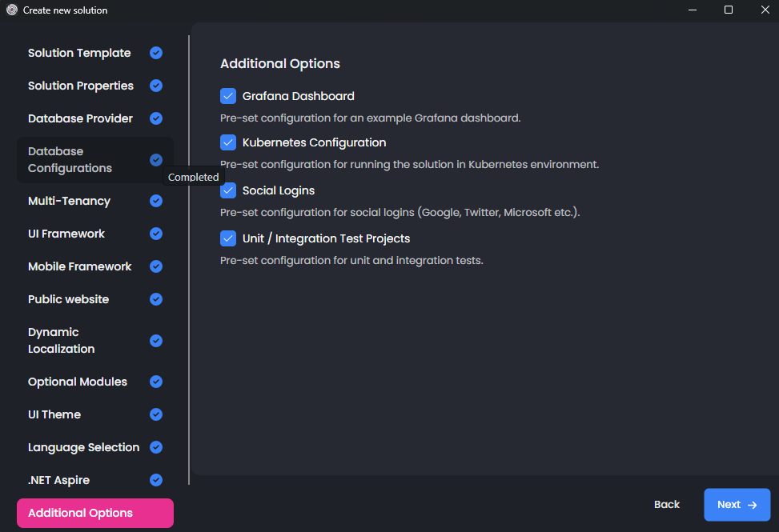
Task: Go to the Solution Properties step
Action: pos(81,86)
